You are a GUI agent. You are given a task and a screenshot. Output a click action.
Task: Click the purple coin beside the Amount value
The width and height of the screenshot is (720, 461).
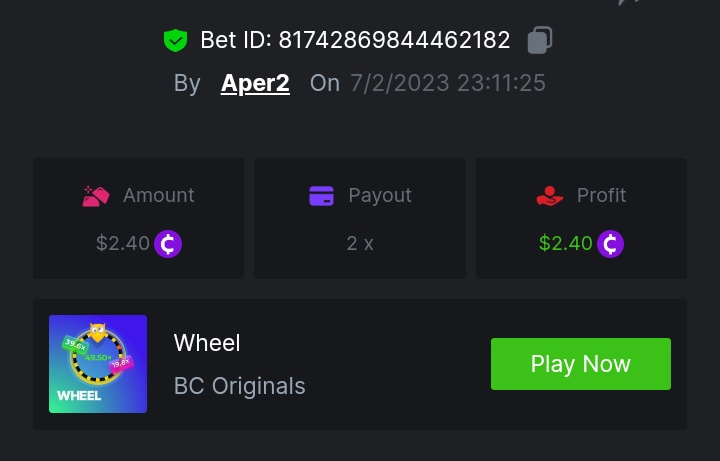point(168,243)
